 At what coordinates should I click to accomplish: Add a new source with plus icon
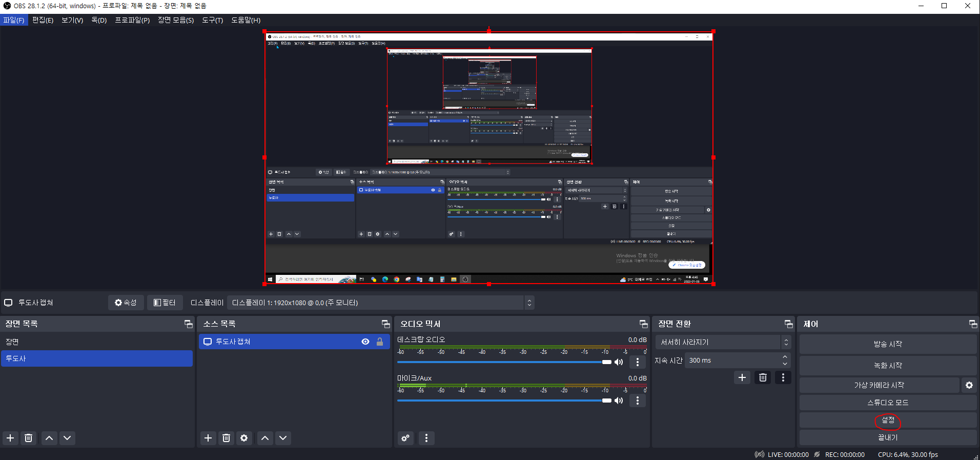click(x=208, y=438)
